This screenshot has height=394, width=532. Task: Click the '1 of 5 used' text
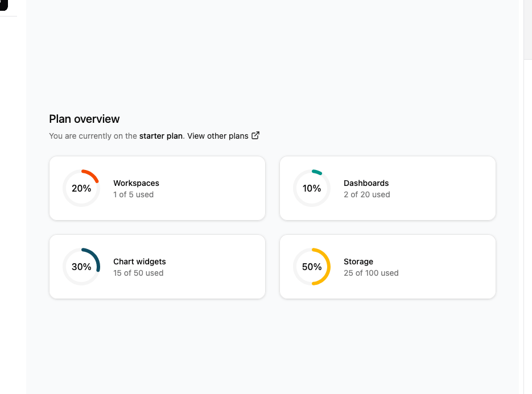tap(133, 194)
